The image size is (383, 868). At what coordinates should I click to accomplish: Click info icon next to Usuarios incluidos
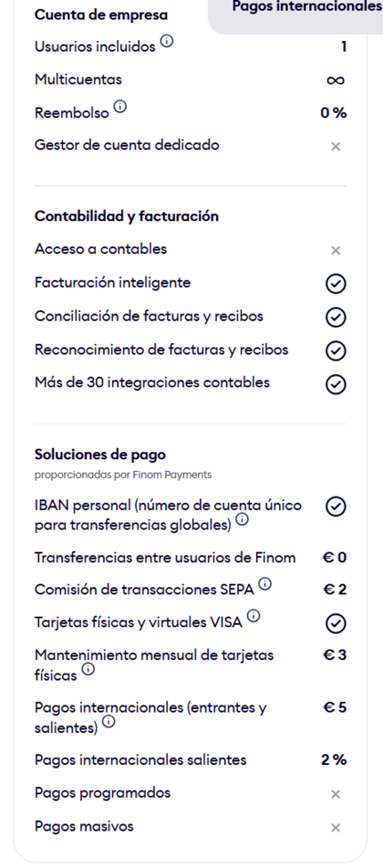pyautogui.click(x=168, y=41)
